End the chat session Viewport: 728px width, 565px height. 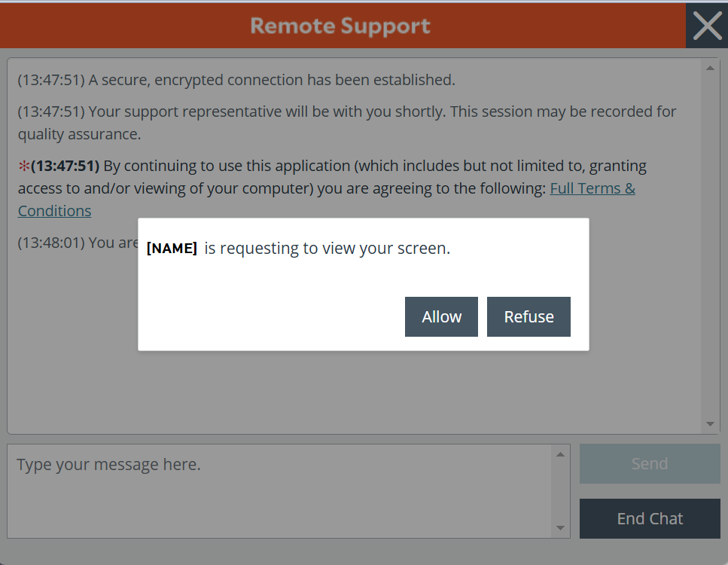[x=650, y=518]
